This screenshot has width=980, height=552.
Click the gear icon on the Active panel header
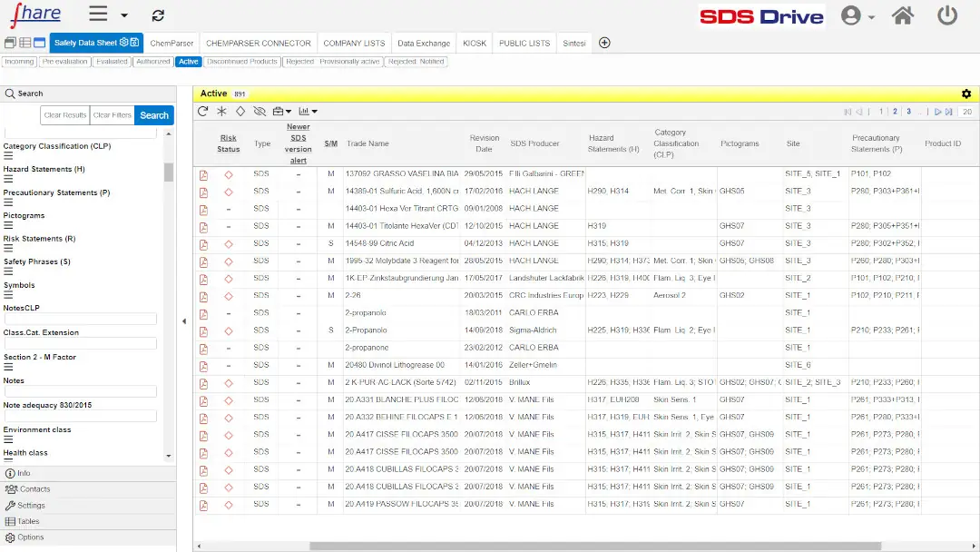click(965, 94)
